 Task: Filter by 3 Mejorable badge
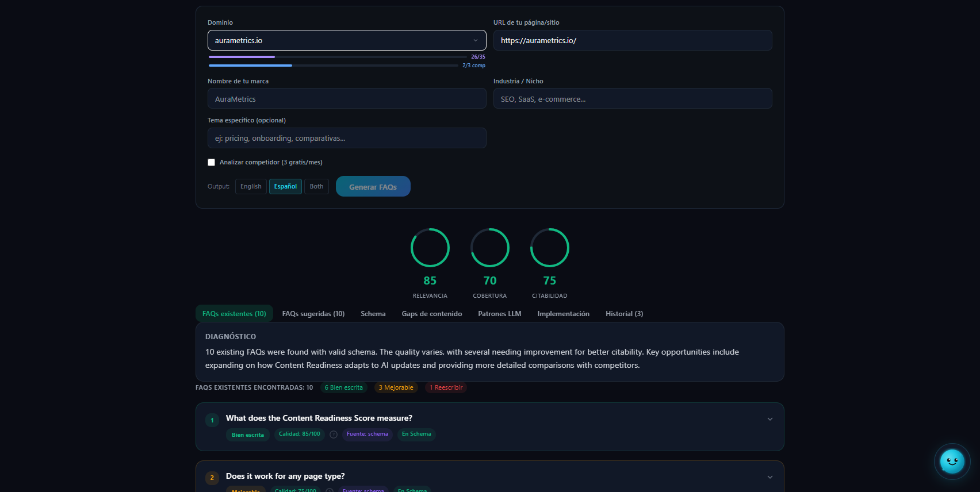click(x=396, y=387)
